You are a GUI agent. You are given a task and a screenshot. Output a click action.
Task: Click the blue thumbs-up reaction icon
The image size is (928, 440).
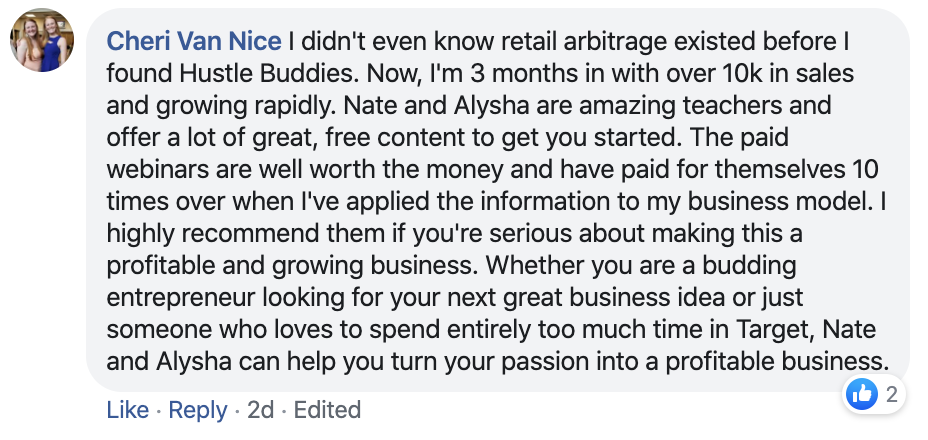862,394
